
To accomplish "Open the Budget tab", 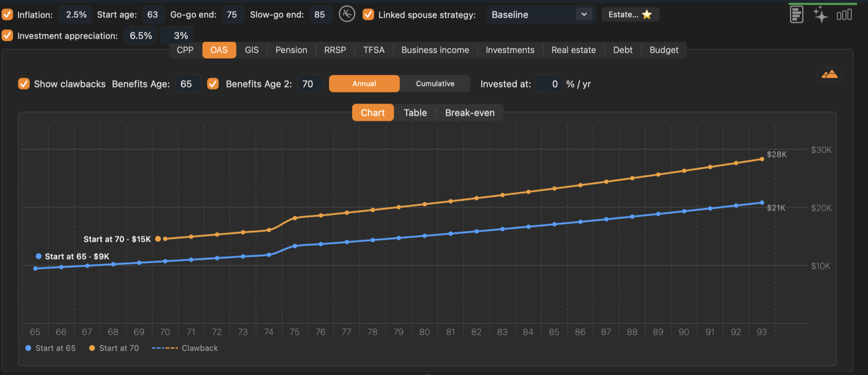I will pyautogui.click(x=664, y=50).
